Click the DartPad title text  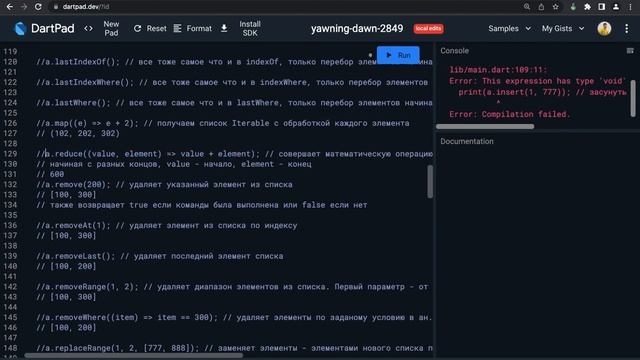(53, 28)
